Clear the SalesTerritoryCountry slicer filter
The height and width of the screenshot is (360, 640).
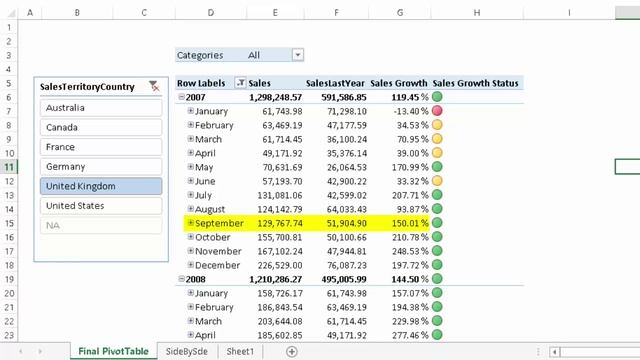point(154,86)
